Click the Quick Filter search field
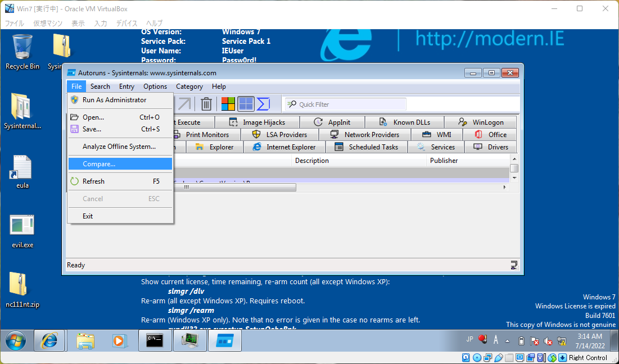 click(x=346, y=104)
